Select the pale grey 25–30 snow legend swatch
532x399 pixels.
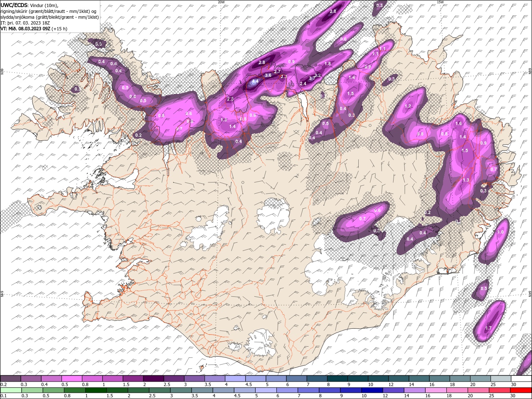pos(500,379)
